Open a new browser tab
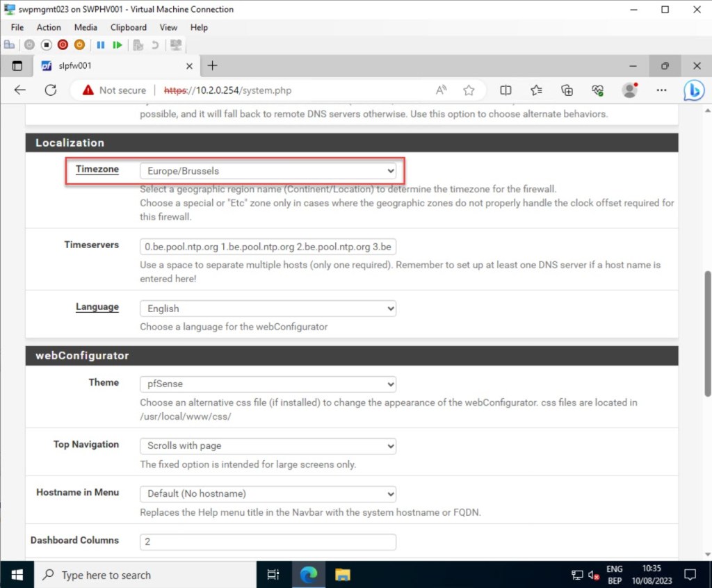712x588 pixels. 213,65
